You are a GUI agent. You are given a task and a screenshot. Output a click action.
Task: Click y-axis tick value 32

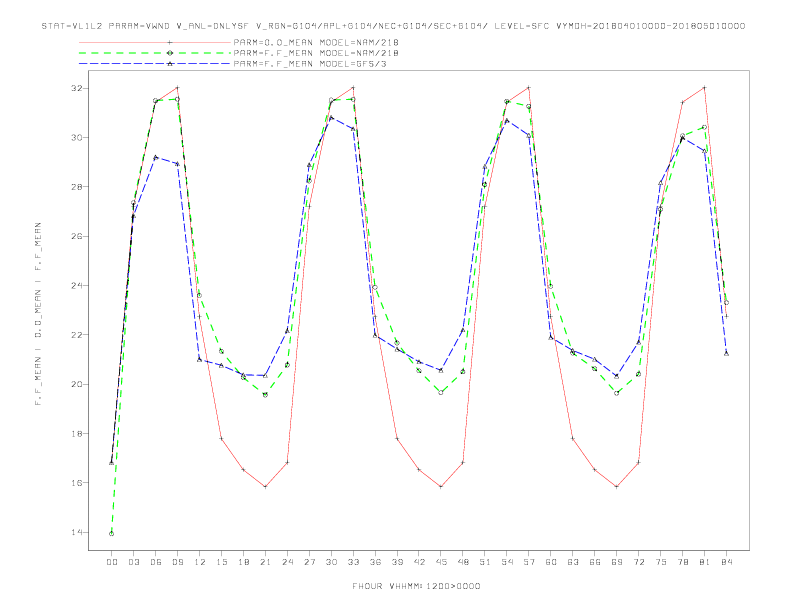pyautogui.click(x=77, y=88)
